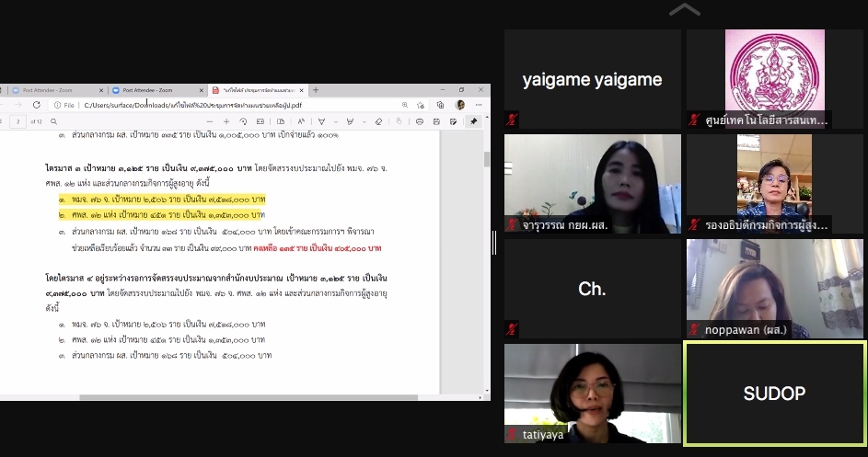Expand the chevron above the Zoom gallery
The width and height of the screenshot is (868, 457).
[685, 9]
